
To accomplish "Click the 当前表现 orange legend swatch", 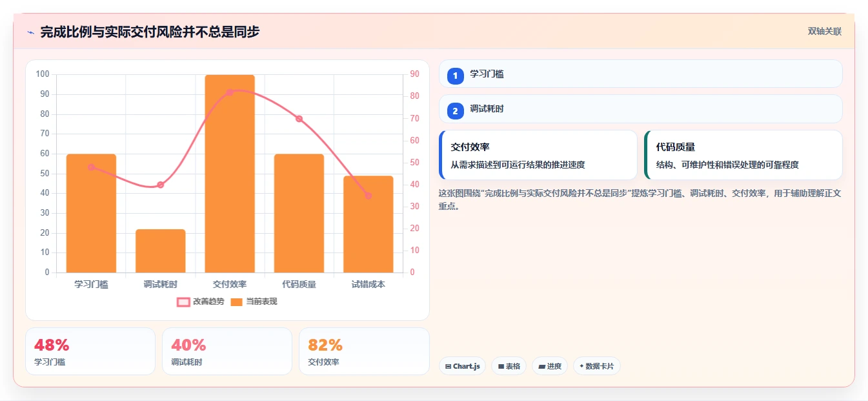I will [x=237, y=302].
